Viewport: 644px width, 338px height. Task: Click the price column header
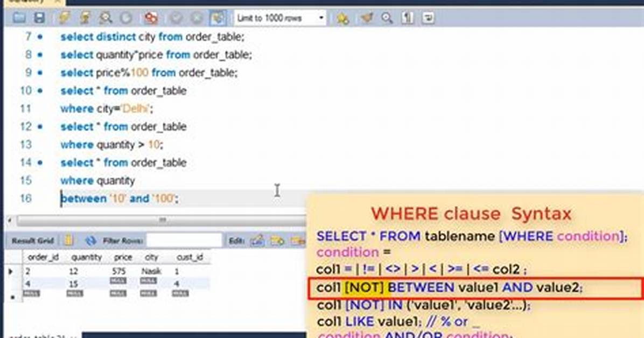tap(123, 257)
